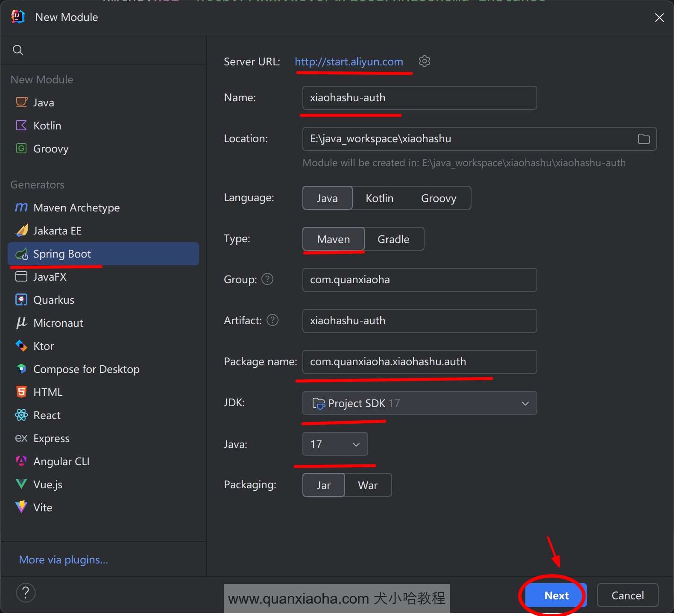This screenshot has height=616, width=674.
Task: Click the Vite lightning icon
Action: 21,507
